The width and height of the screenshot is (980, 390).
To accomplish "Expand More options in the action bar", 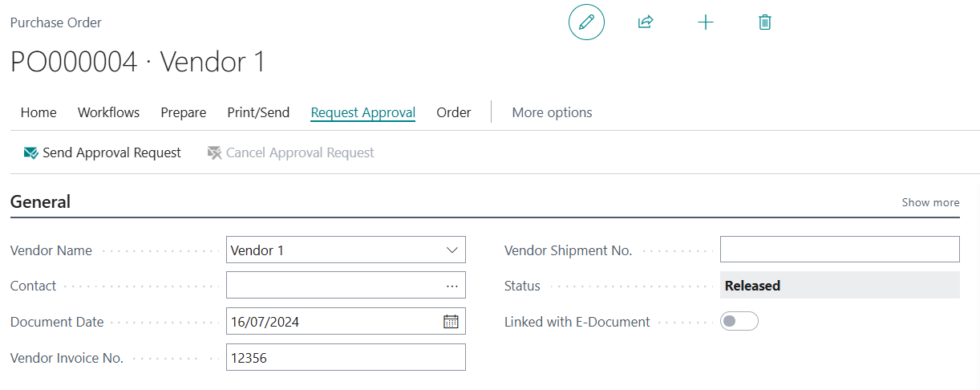I will [x=552, y=112].
